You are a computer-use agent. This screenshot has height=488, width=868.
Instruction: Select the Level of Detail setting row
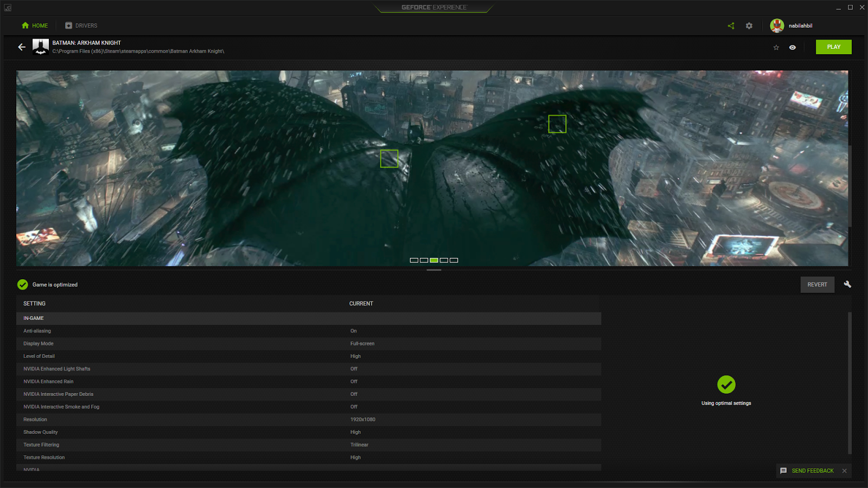coord(309,356)
